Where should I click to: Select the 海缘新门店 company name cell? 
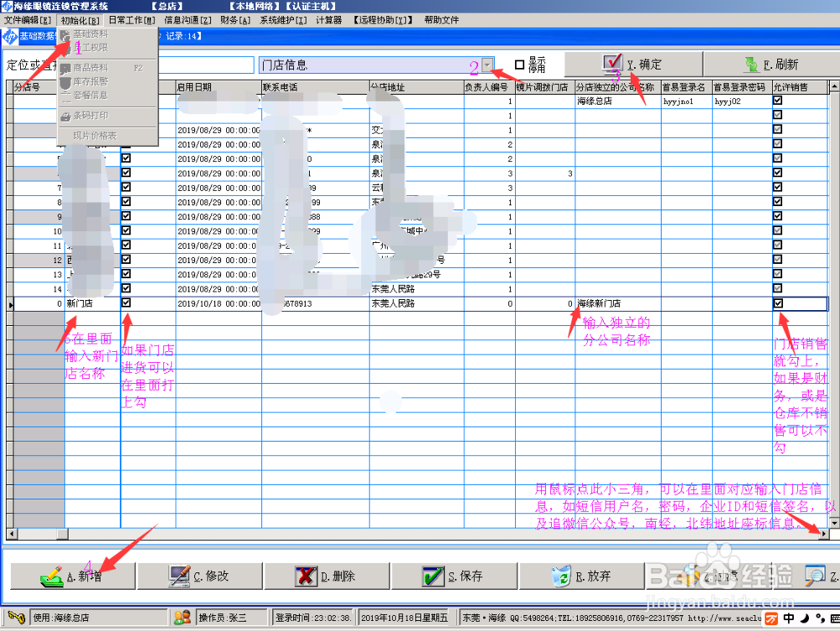pos(618,303)
